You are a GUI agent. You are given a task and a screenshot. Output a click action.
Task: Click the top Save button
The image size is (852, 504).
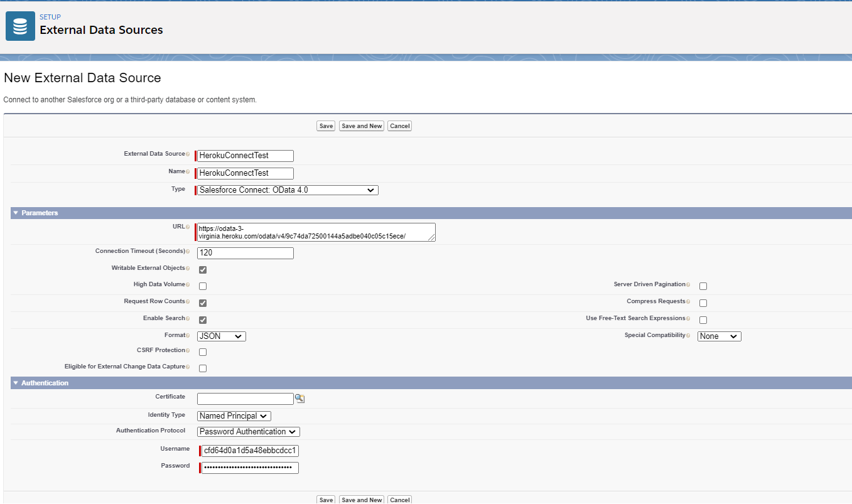(x=326, y=126)
